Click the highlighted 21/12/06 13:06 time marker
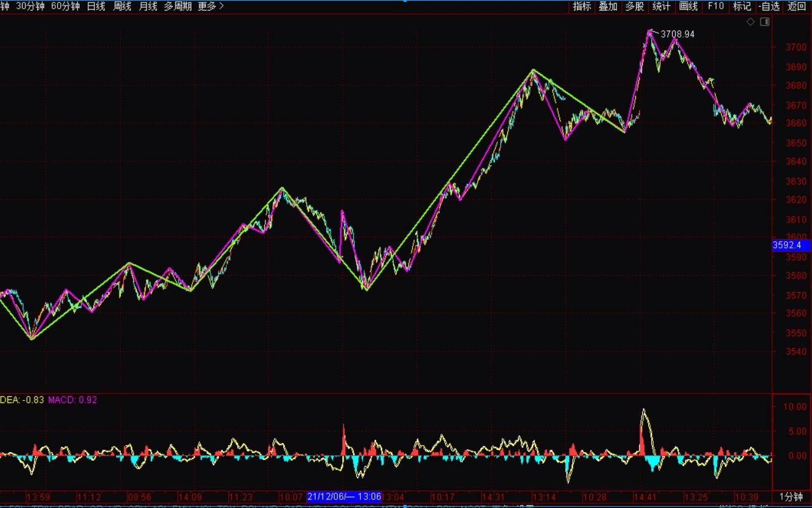The image size is (812, 508). point(344,496)
